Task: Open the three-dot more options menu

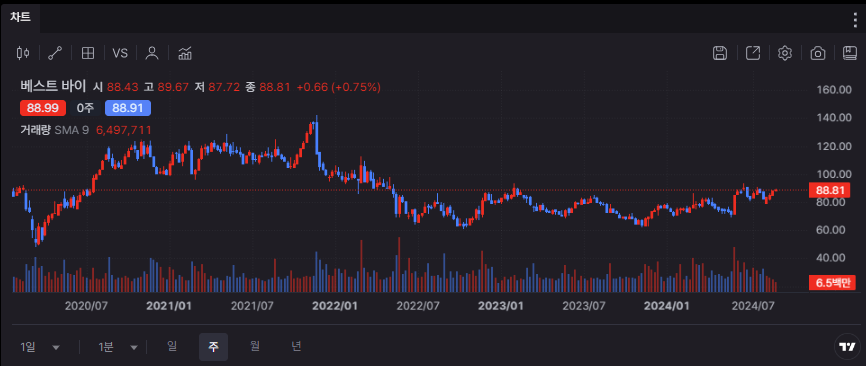Action: (855, 19)
